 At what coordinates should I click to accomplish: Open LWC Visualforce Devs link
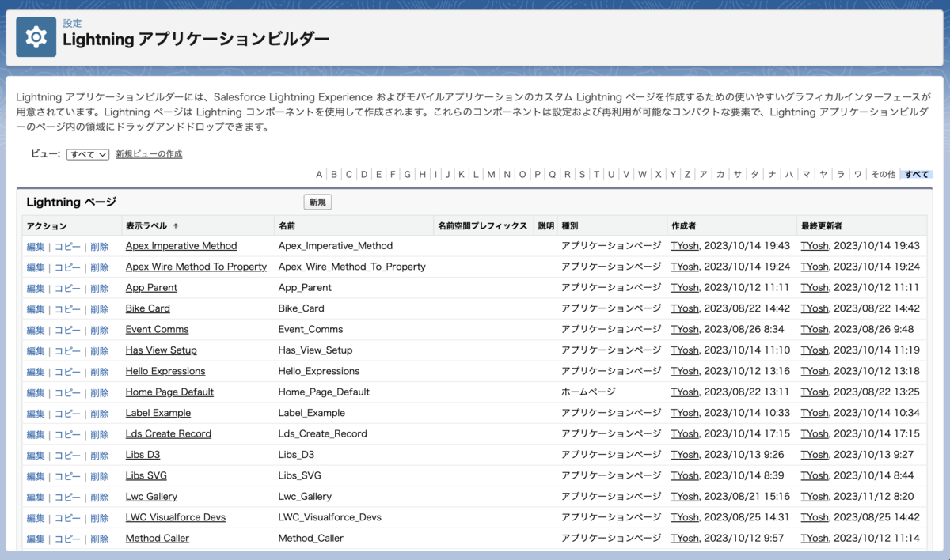point(175,517)
